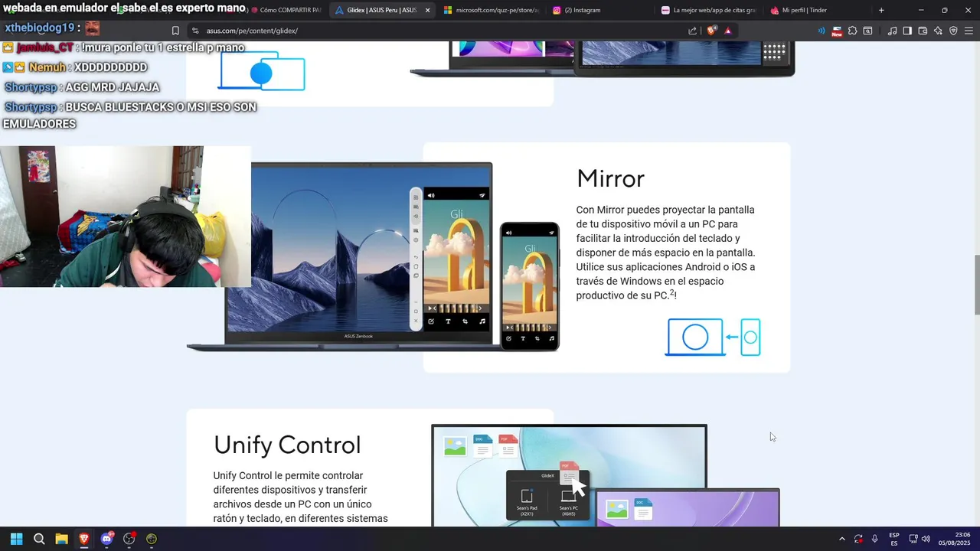Click the blue sound-wave extension icon
Image resolution: width=980 pixels, height=551 pixels.
(x=822, y=31)
